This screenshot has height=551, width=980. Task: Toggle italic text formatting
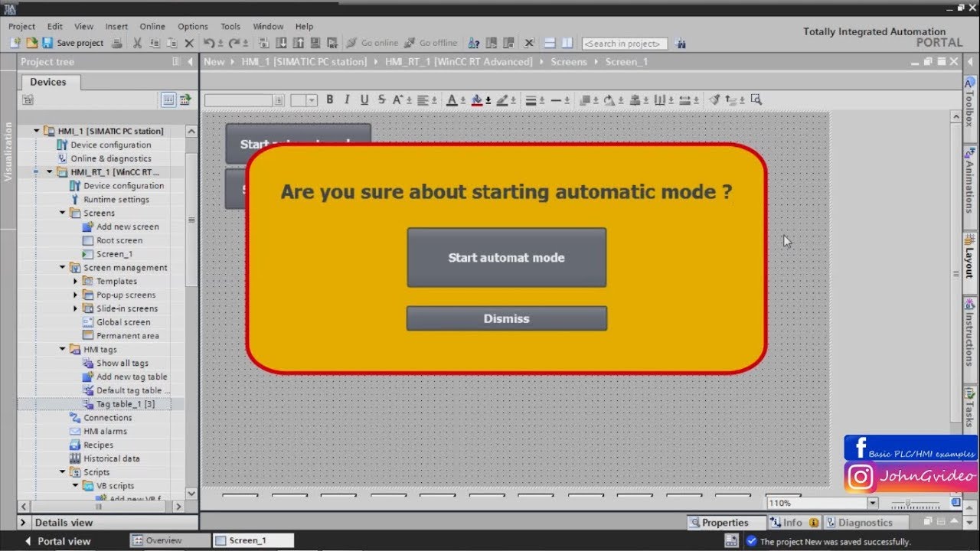click(347, 99)
